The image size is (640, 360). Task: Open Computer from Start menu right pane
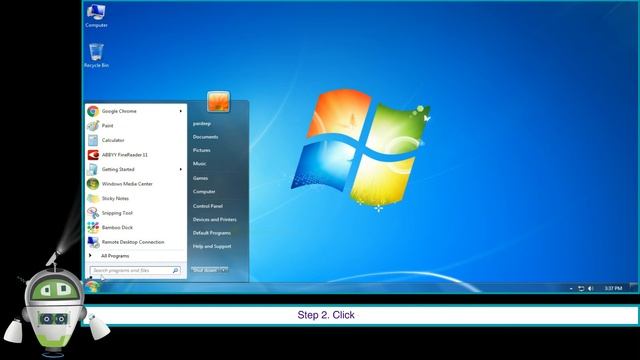204,191
